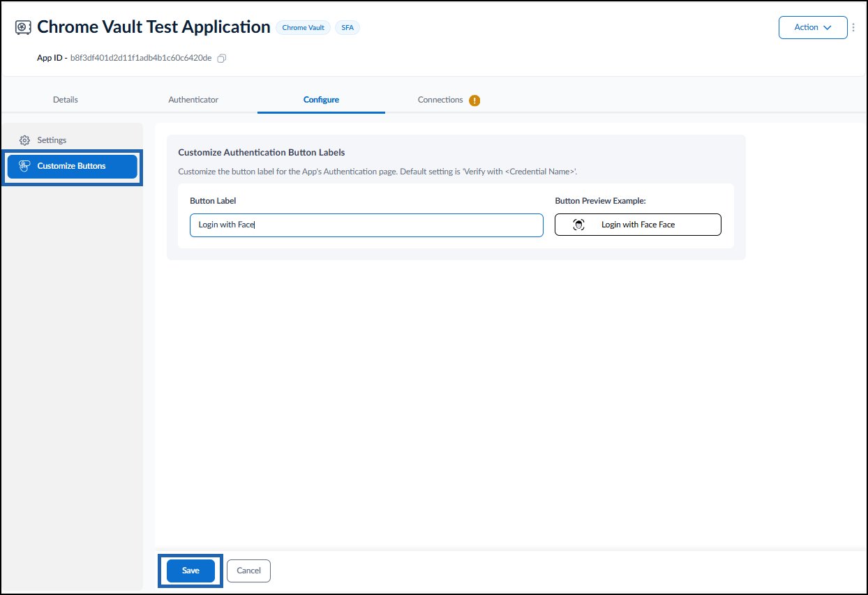This screenshot has height=595, width=868.
Task: Click the Chrome Vault tag badge
Action: [x=303, y=28]
